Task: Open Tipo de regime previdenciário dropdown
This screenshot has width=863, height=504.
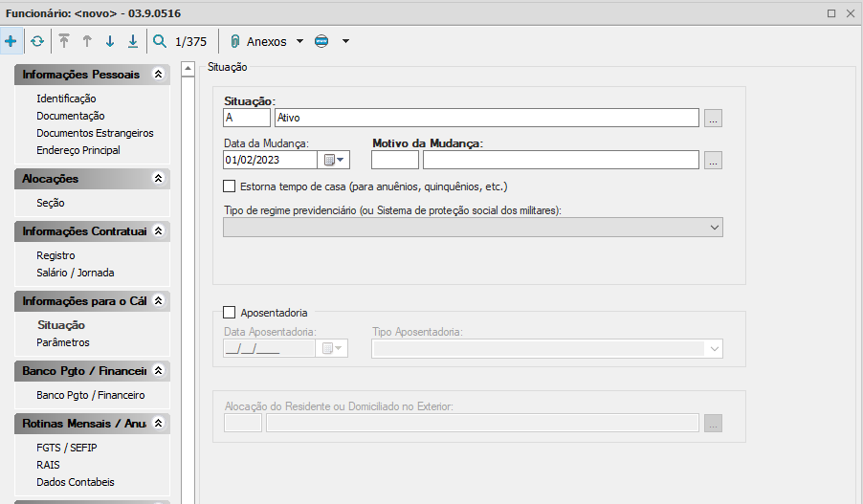Action: (714, 227)
